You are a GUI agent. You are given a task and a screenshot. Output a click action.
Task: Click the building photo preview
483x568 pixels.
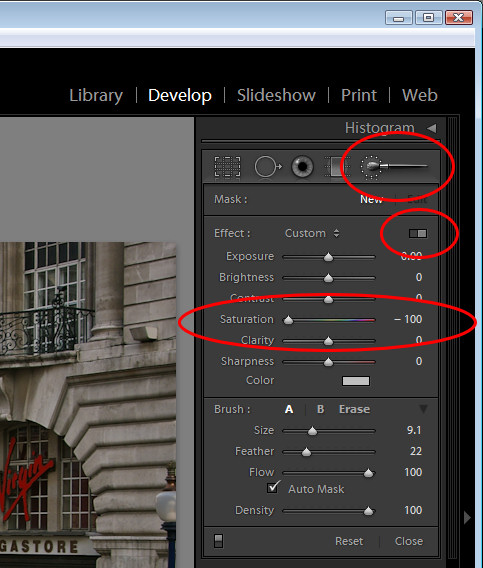click(88, 405)
